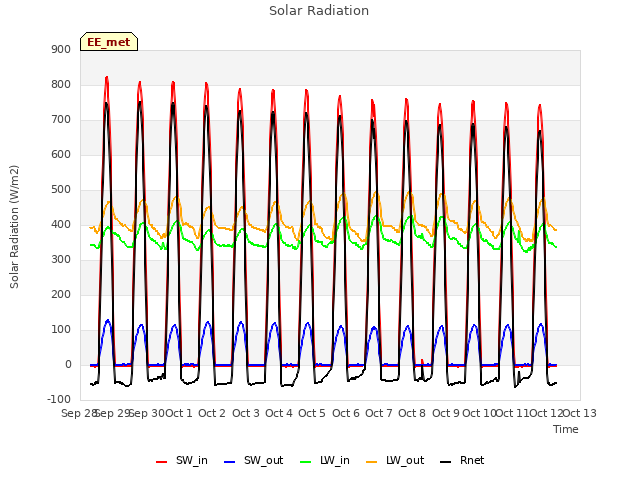The width and height of the screenshot is (640, 480).
Task: Click the small red spike near Oct 8
Action: click(x=422, y=361)
